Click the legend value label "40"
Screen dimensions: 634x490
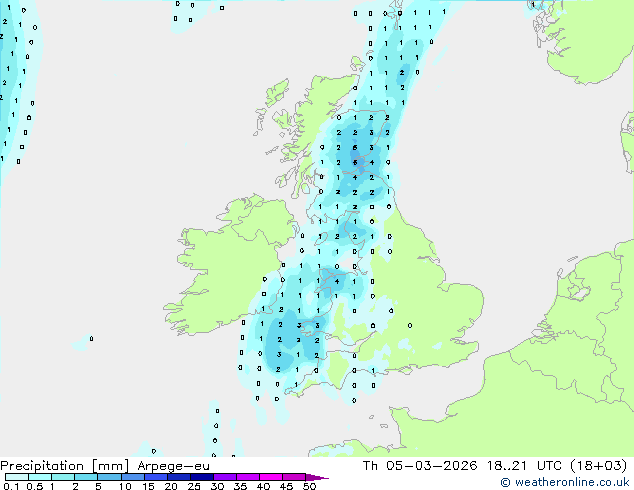coord(263,486)
